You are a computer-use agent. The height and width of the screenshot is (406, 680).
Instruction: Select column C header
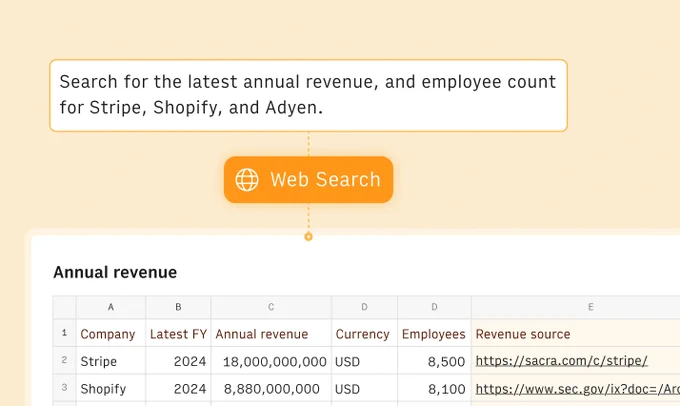pyautogui.click(x=271, y=307)
